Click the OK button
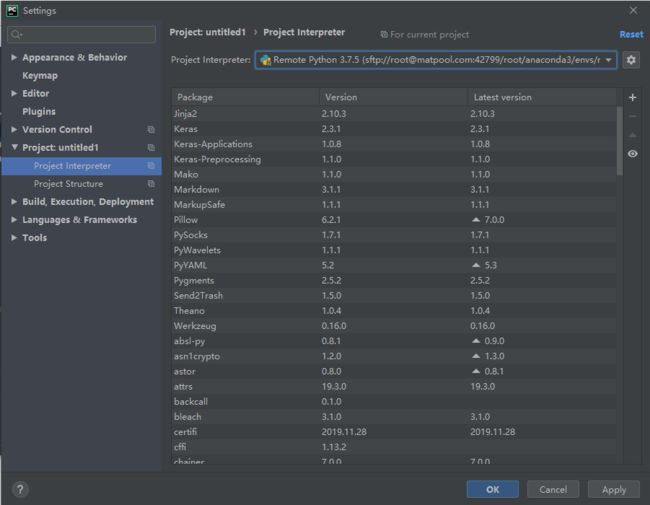Viewport: 650px width, 505px height. click(492, 490)
